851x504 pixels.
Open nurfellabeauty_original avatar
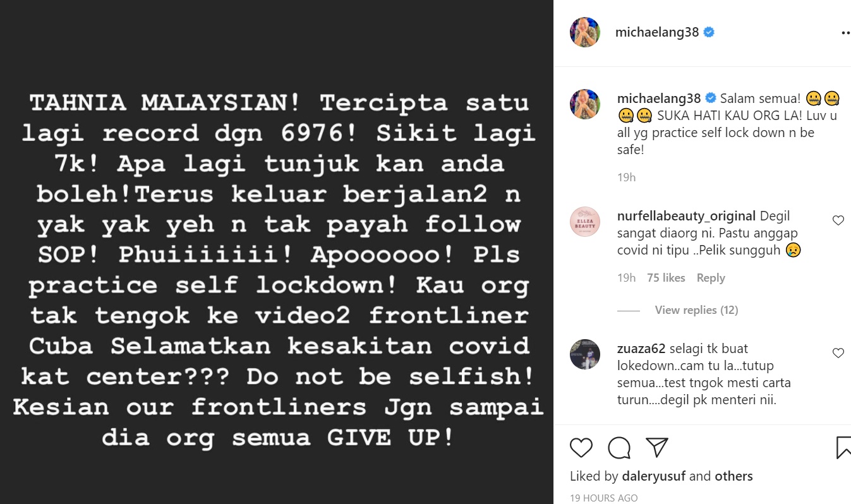pyautogui.click(x=585, y=222)
